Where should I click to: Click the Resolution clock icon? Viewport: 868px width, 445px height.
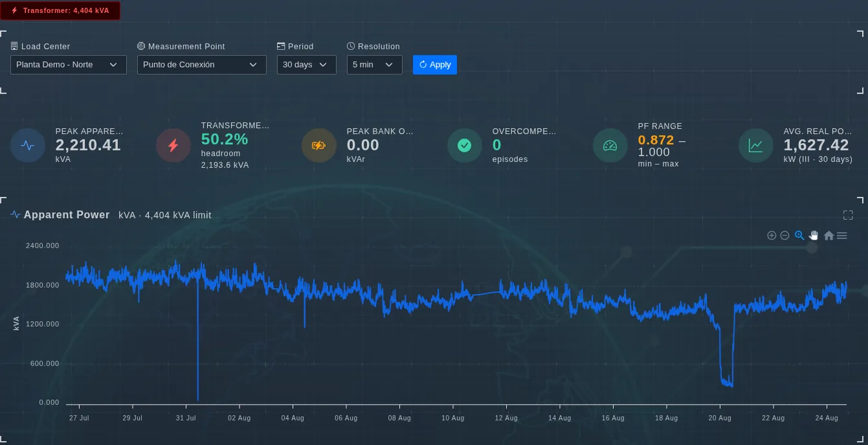click(351, 47)
